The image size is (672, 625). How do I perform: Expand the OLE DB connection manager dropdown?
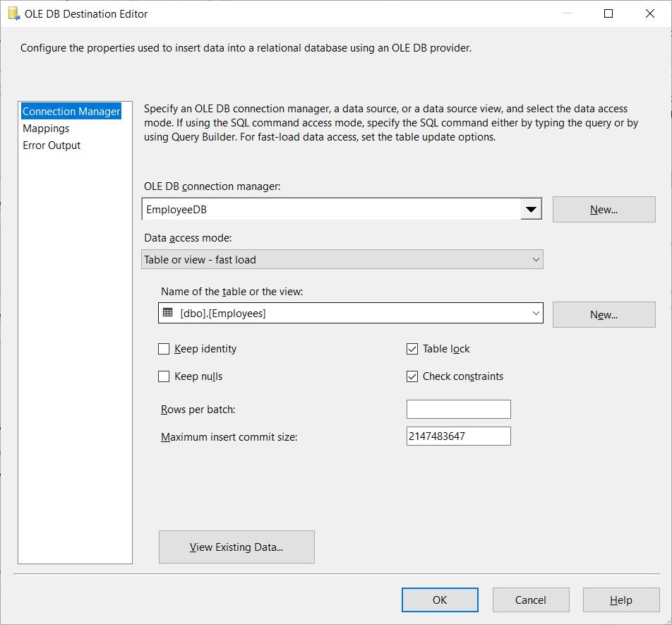(531, 210)
